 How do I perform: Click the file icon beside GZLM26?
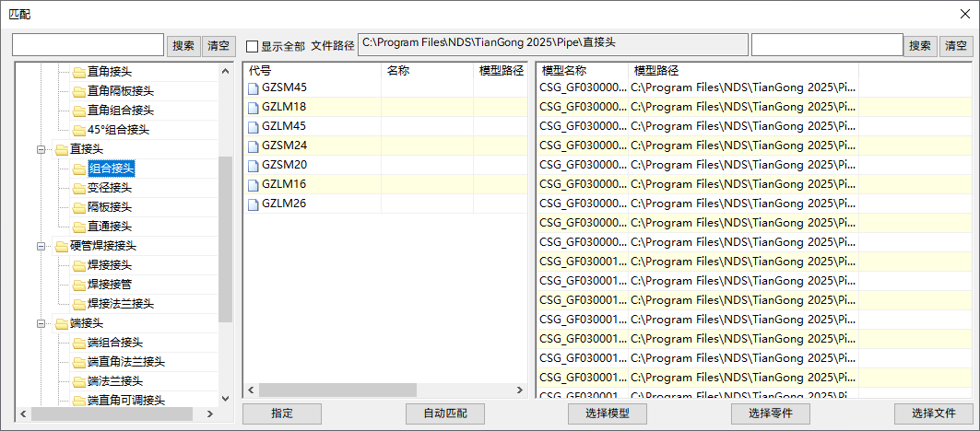click(x=253, y=204)
